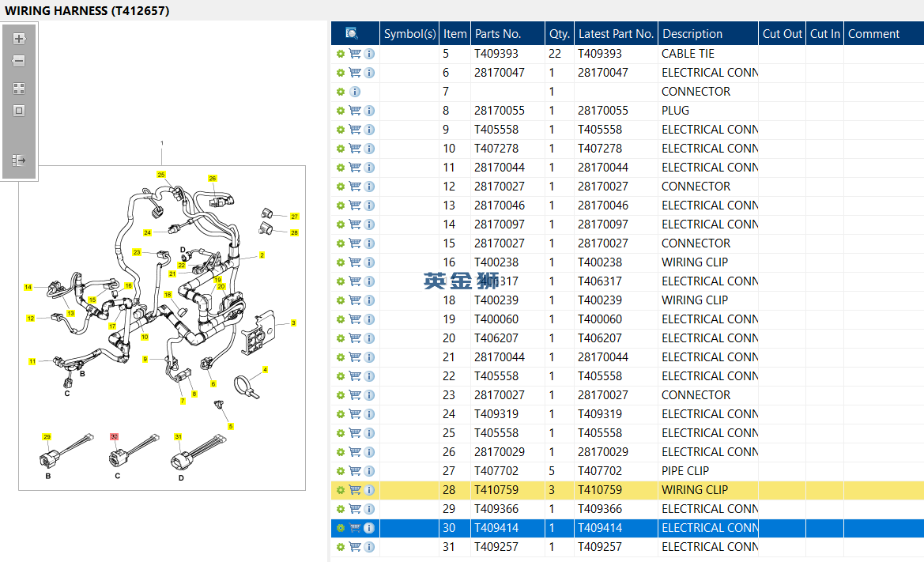The width and height of the screenshot is (924, 562).
Task: Add item 5 cable tie to cart
Action: 355,54
